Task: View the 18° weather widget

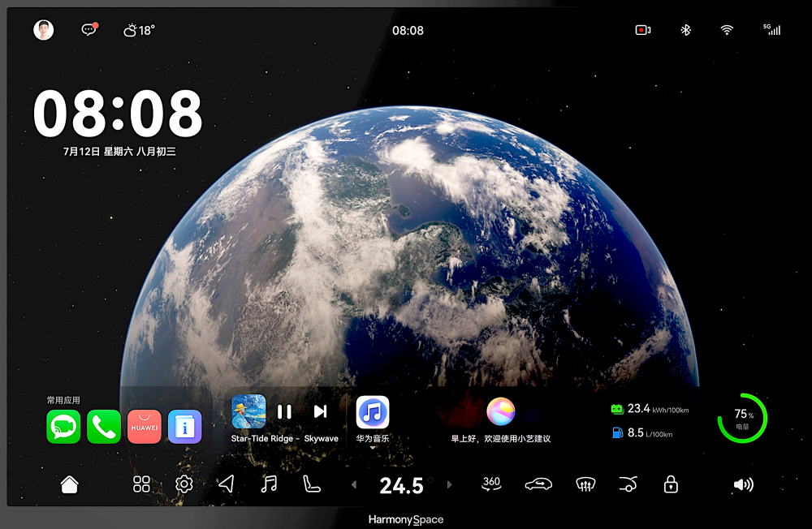Action: point(139,31)
